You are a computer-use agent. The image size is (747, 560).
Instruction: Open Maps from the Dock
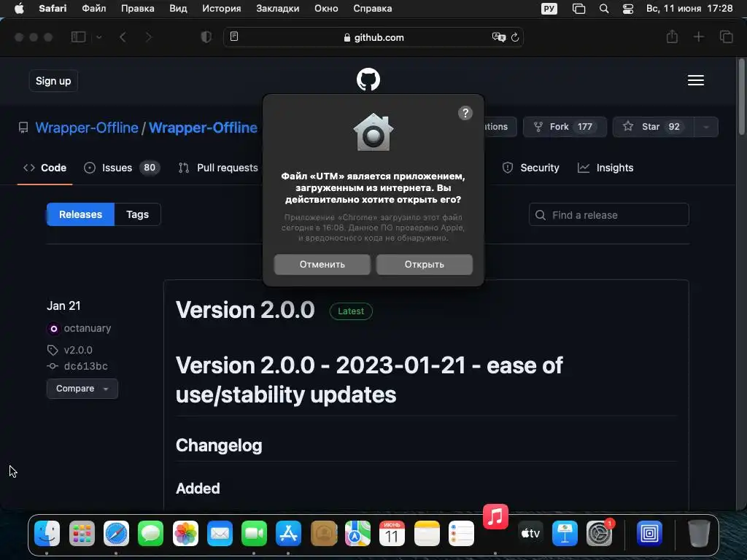[x=357, y=533]
